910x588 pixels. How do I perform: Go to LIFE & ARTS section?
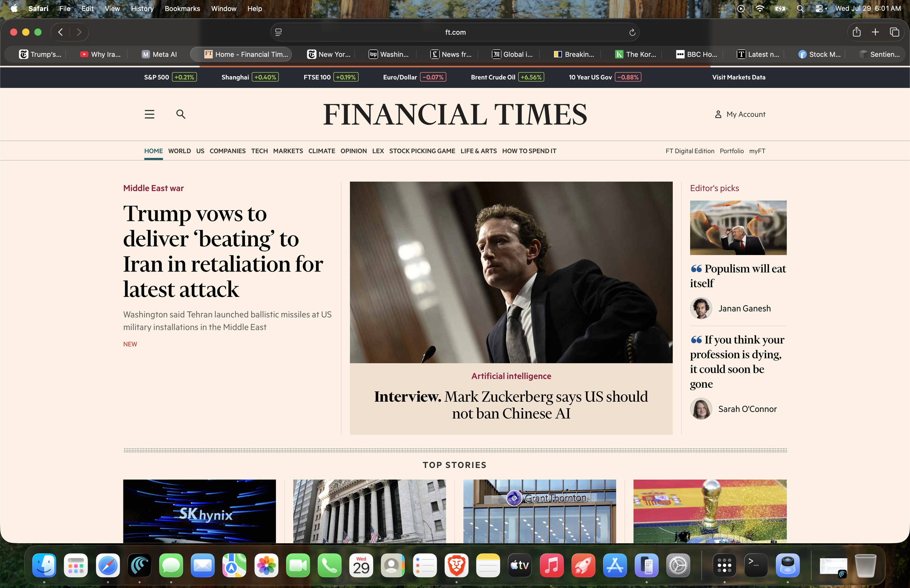point(479,151)
